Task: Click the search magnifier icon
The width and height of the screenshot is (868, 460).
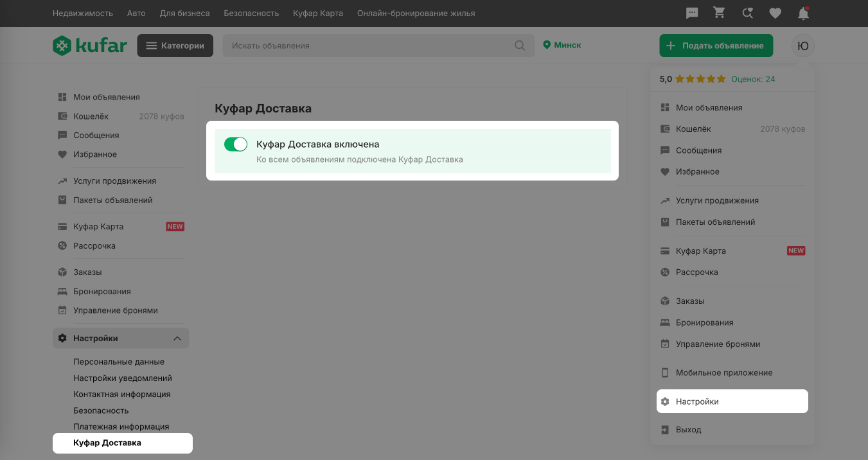Action: point(520,46)
